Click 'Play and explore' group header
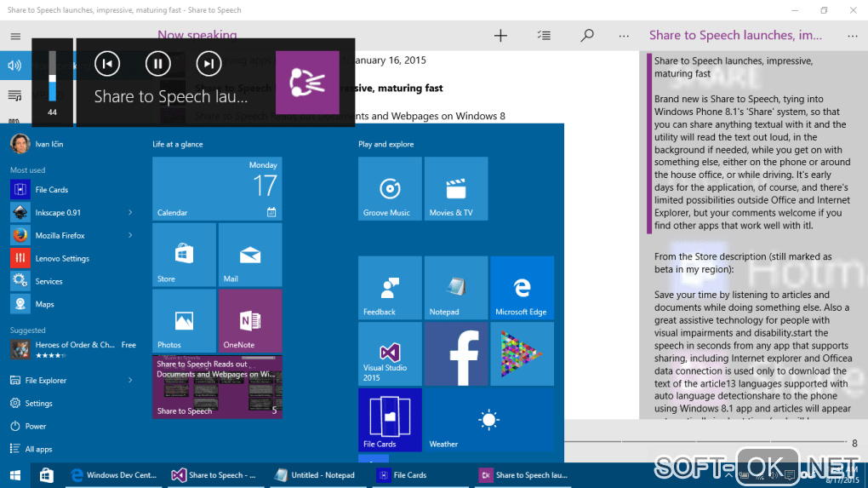Viewport: 868px width, 488px height. pos(385,144)
